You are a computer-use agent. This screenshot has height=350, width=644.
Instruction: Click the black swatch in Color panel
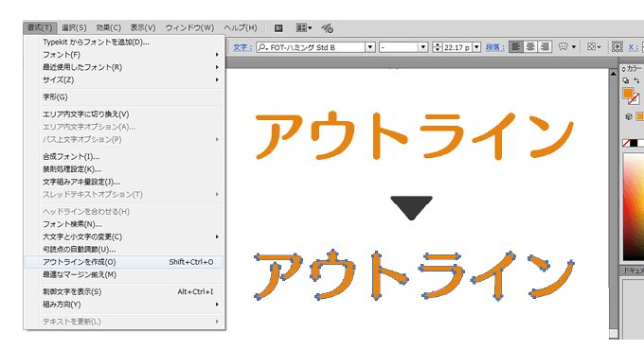[x=634, y=143]
